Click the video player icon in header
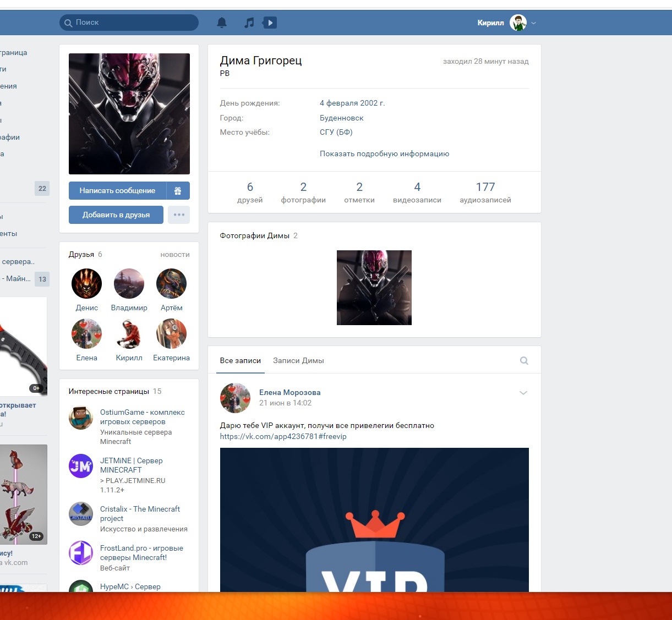 (x=270, y=23)
